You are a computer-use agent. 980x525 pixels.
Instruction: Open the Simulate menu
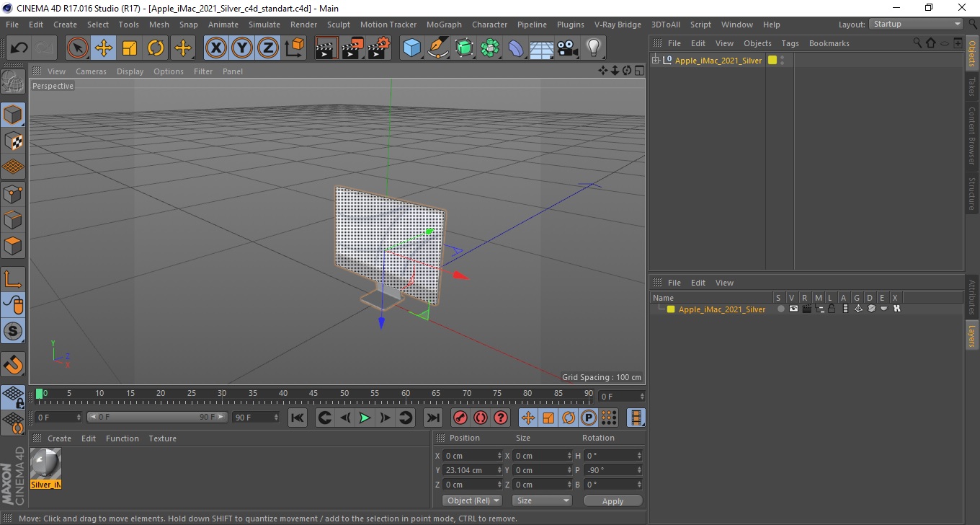coord(264,25)
